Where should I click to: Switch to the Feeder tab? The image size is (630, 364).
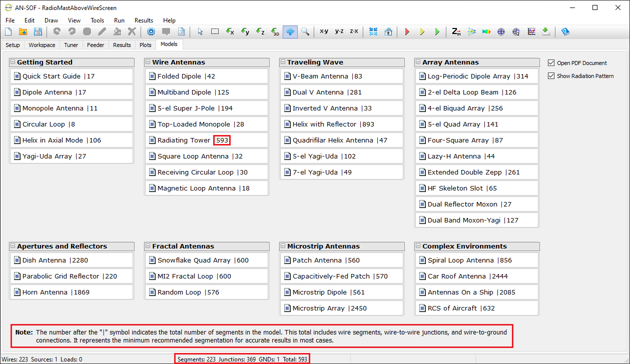[x=96, y=45]
